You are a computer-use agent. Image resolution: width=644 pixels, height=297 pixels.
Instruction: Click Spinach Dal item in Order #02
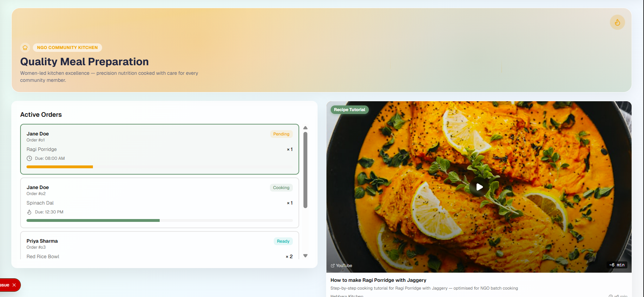click(x=40, y=203)
